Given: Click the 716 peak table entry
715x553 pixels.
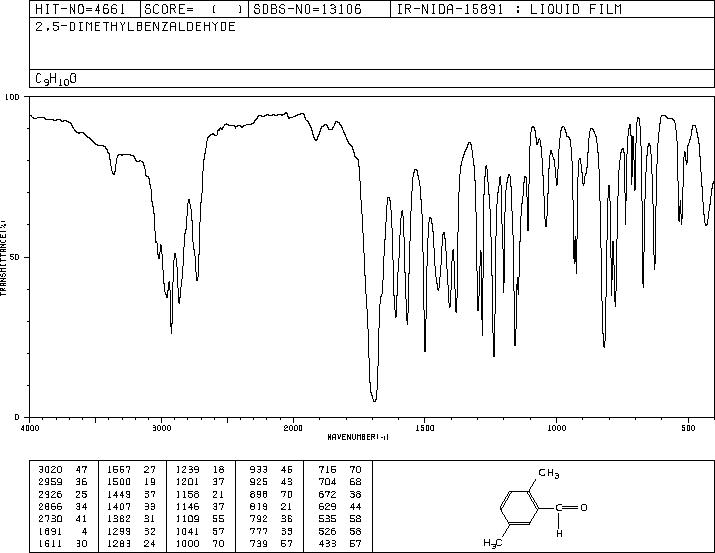Looking at the screenshot, I should point(340,469).
